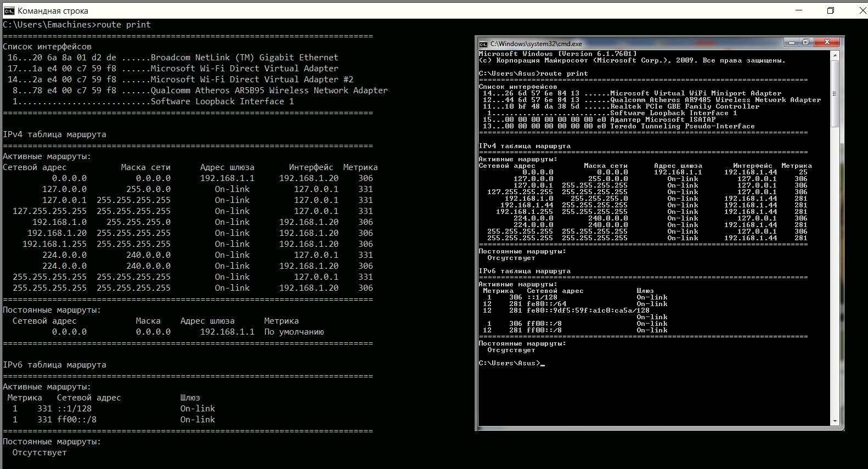Click Qualcomm Atheros AR9485 Wireless Network Adapter line
Screen dimensions: 868x469
[x=652, y=100]
